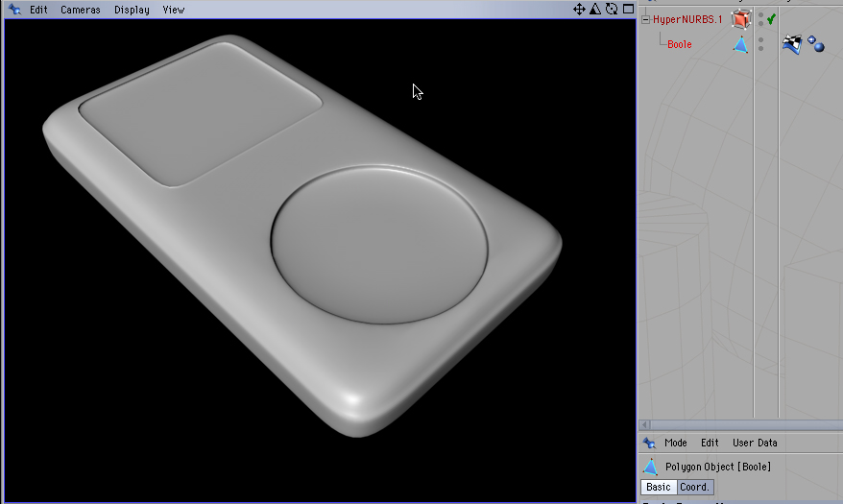
Task: Switch to the Basic tab
Action: [x=659, y=487]
